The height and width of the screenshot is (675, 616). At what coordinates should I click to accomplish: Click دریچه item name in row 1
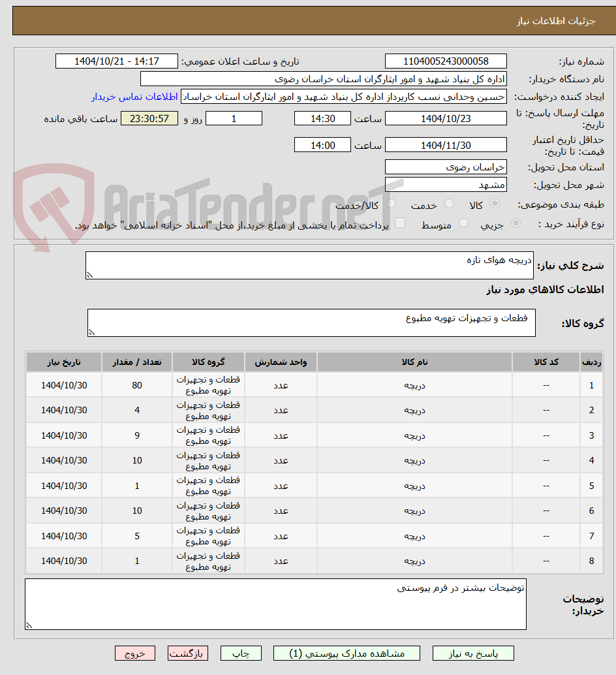[x=414, y=385]
